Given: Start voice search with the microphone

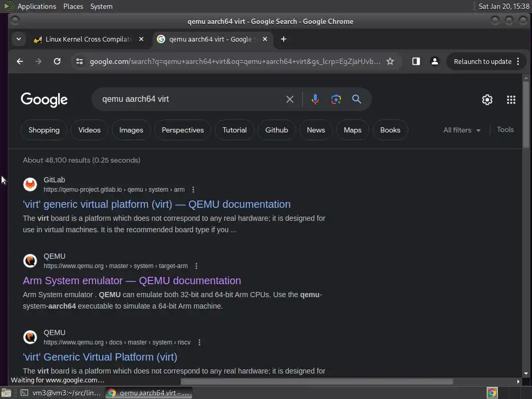Looking at the screenshot, I should point(315,99).
